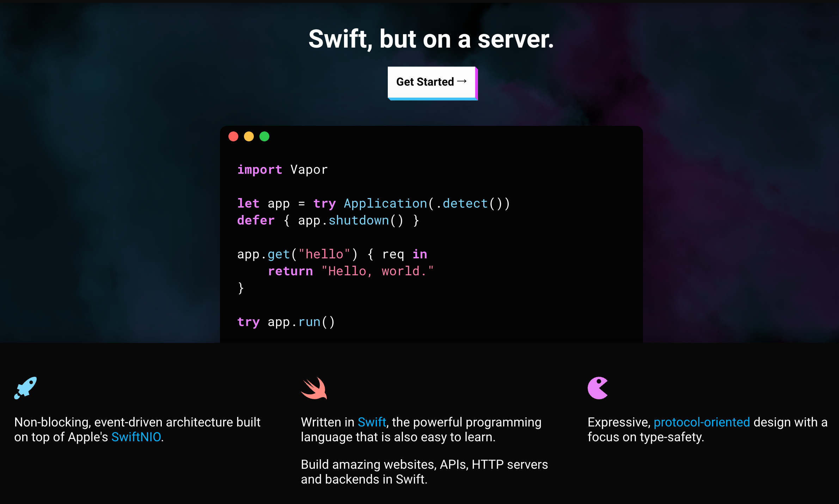Viewport: 839px width, 504px height.
Task: Click the arrow in Get Started
Action: tap(462, 81)
